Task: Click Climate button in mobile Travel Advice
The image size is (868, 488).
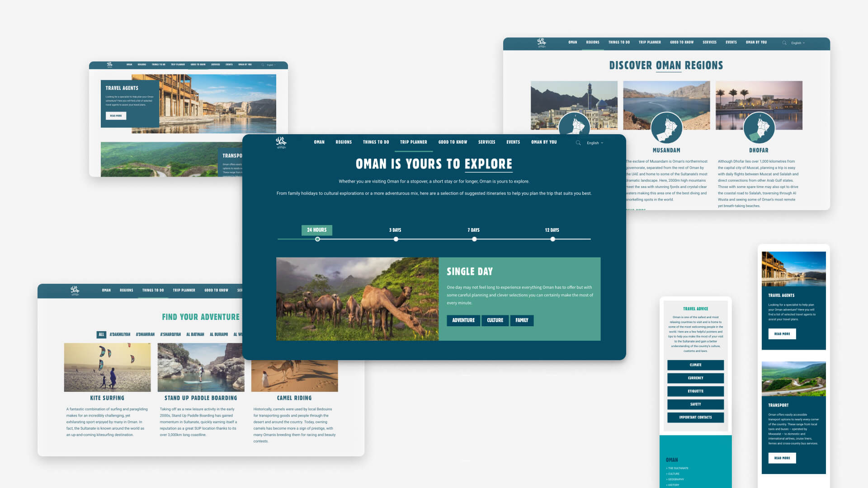Action: point(695,365)
